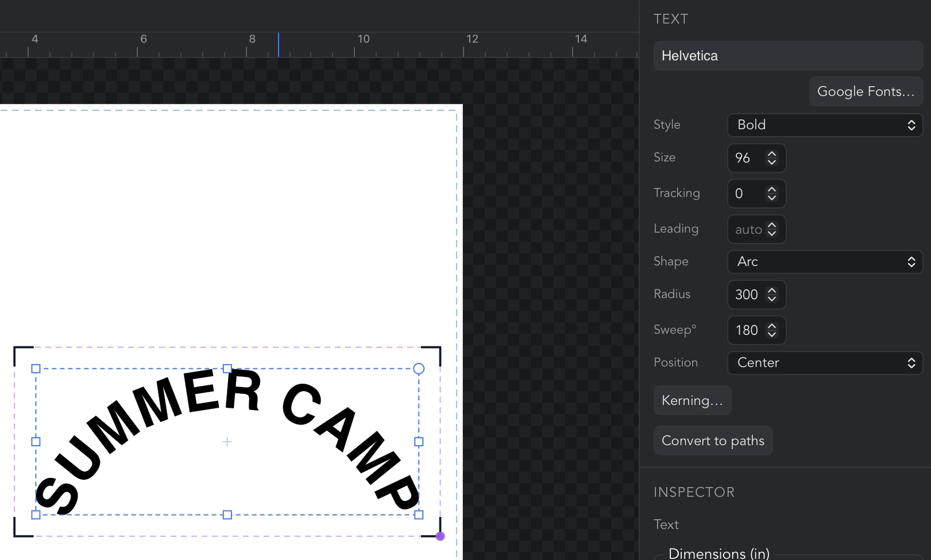Click the Helvetica font name field
Screen dimensions: 931x560
pos(788,56)
